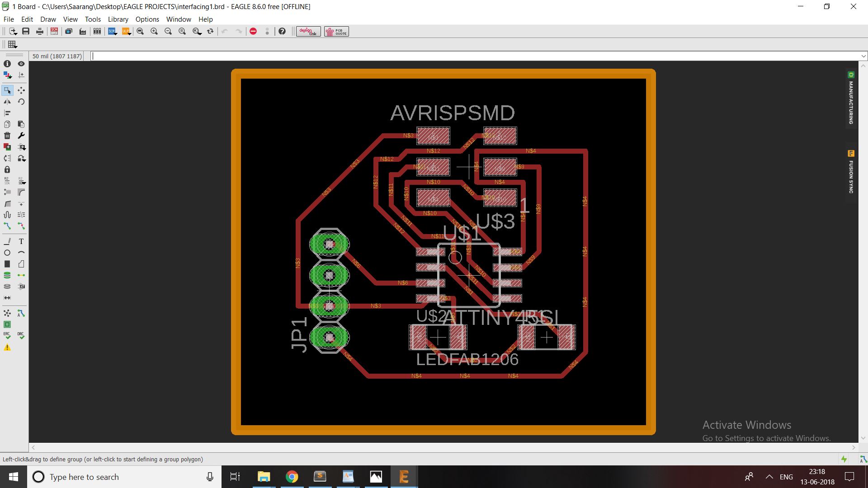Click the horizontal scrollbar right arrow
The image size is (868, 488).
pyautogui.click(x=854, y=447)
